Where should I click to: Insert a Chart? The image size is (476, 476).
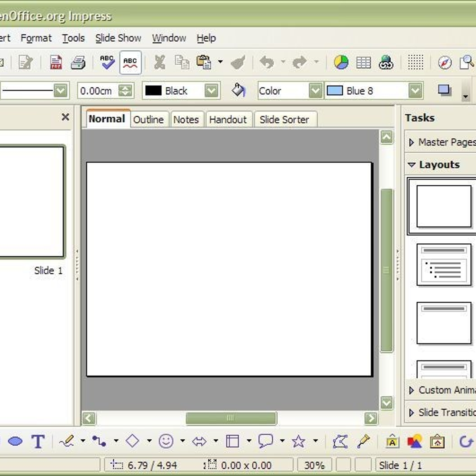pos(341,62)
